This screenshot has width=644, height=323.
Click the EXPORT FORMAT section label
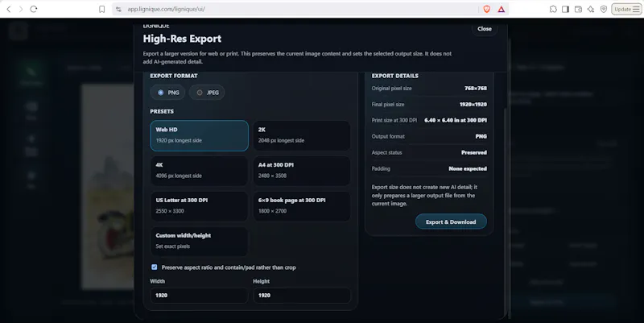(x=174, y=76)
